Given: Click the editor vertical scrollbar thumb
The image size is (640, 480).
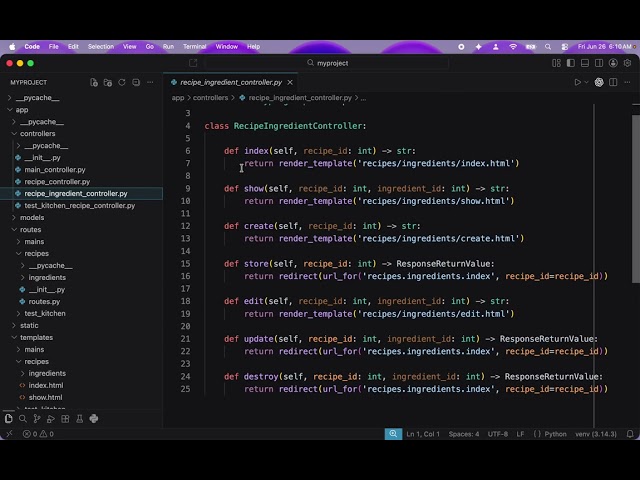Looking at the screenshot, I should (636, 199).
